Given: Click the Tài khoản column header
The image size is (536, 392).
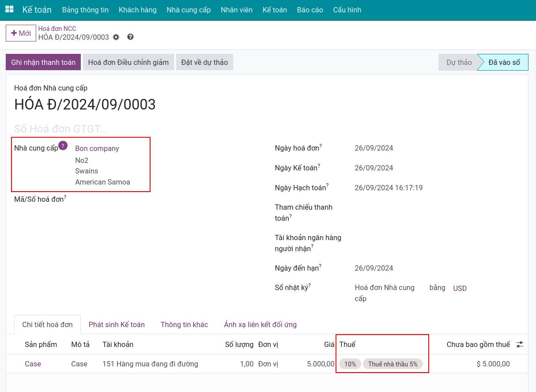Looking at the screenshot, I should point(118,344).
